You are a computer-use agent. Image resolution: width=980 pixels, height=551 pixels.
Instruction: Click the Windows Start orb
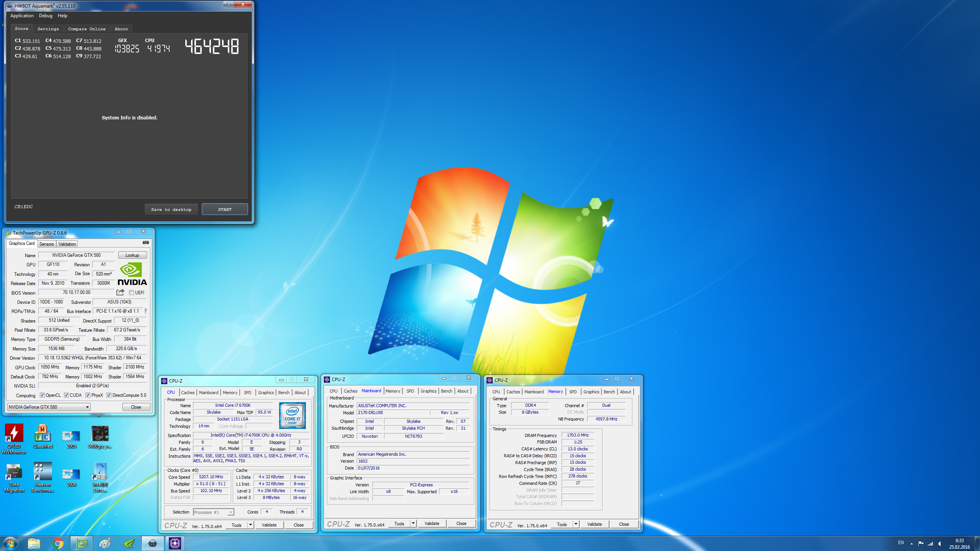(10, 543)
